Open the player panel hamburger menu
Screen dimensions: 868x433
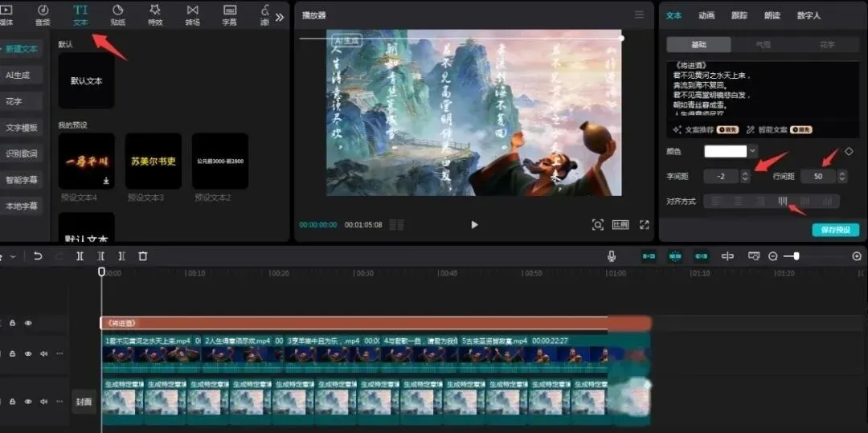640,15
